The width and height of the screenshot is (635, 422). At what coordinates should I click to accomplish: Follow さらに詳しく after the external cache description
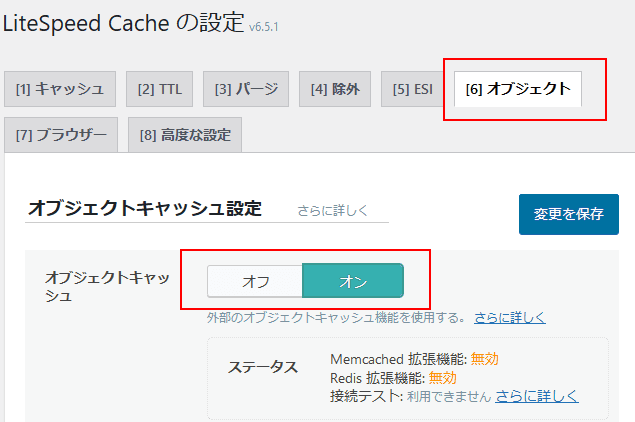pos(510,318)
